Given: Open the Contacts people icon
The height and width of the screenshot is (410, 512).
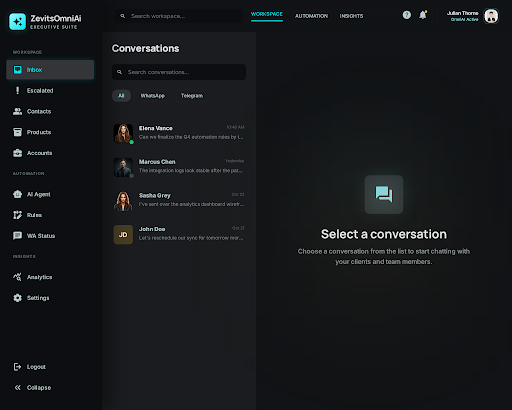Looking at the screenshot, I should [17, 111].
